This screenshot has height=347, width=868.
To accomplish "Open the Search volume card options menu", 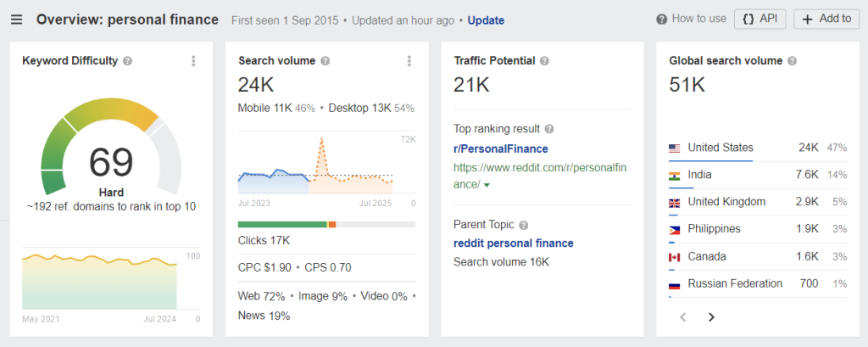I will (x=409, y=61).
